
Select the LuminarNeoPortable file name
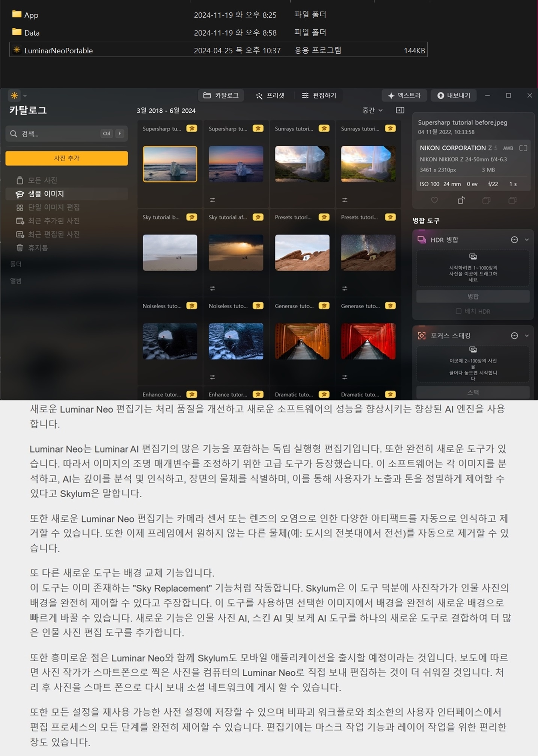click(59, 50)
